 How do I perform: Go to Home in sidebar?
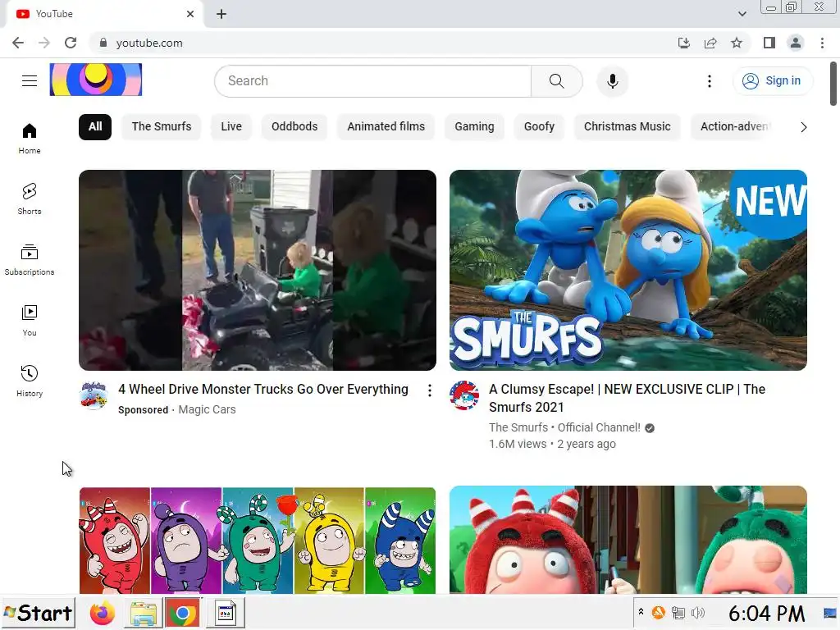coord(30,138)
